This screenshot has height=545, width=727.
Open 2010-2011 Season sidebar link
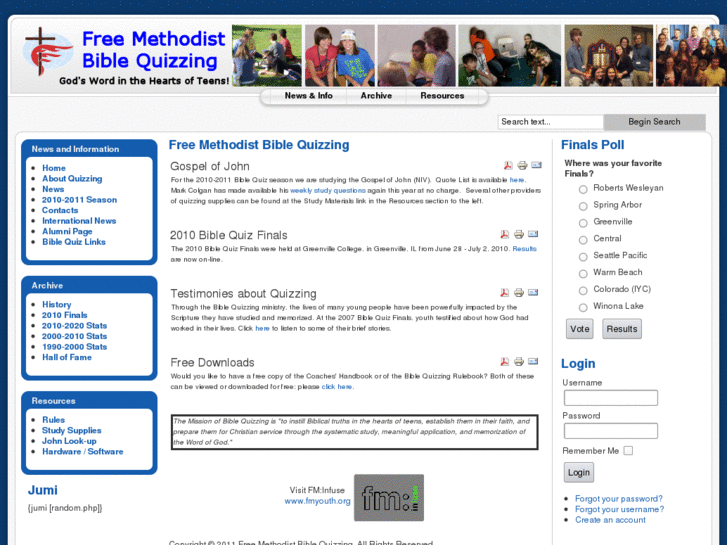pos(79,199)
